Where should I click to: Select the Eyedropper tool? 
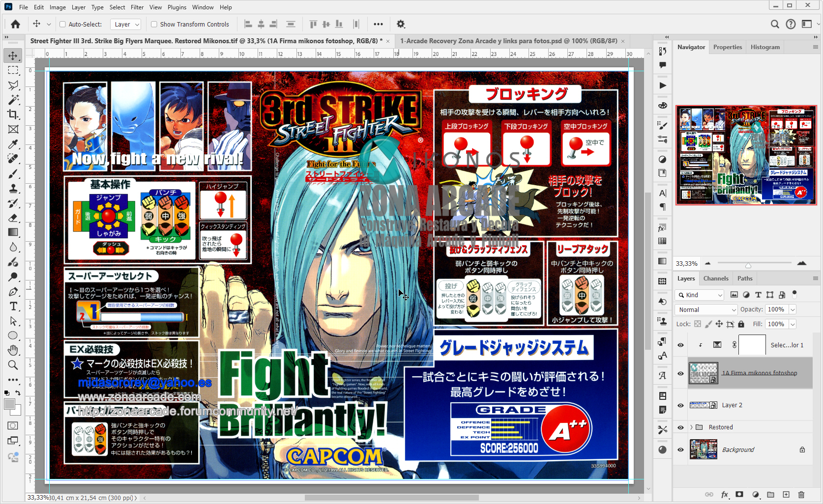[13, 144]
